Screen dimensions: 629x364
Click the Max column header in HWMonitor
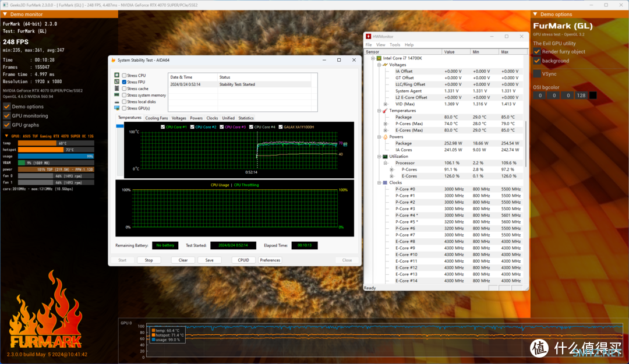(x=513, y=52)
